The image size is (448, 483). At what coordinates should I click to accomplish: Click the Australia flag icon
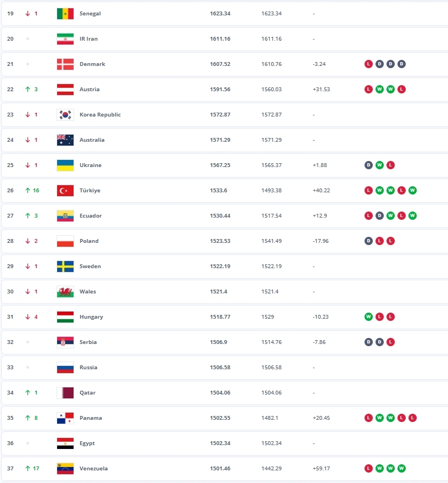65,140
